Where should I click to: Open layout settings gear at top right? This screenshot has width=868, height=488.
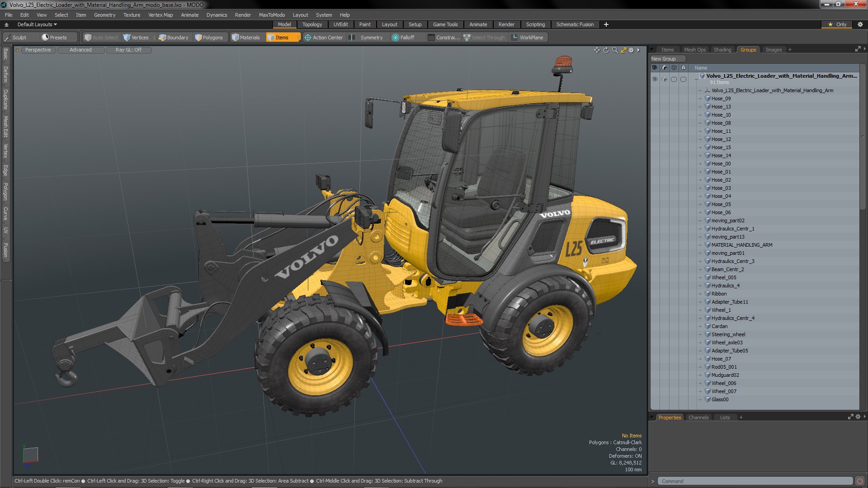(860, 24)
